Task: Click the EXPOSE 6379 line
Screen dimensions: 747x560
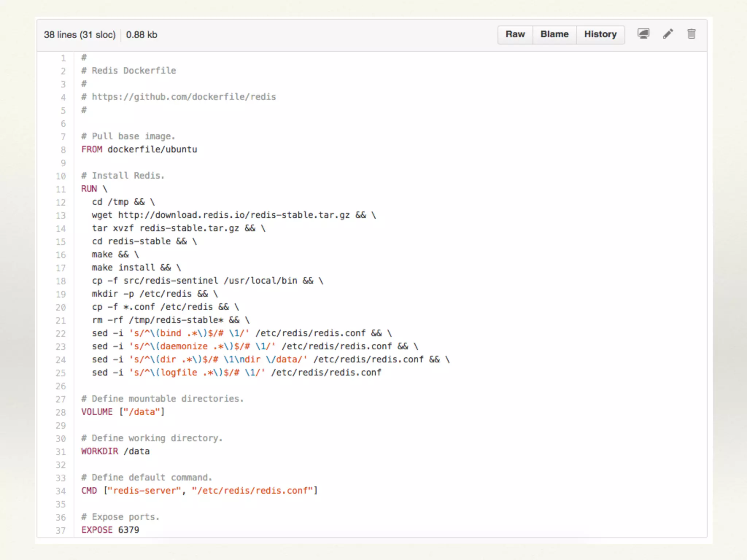Action: 110,530
